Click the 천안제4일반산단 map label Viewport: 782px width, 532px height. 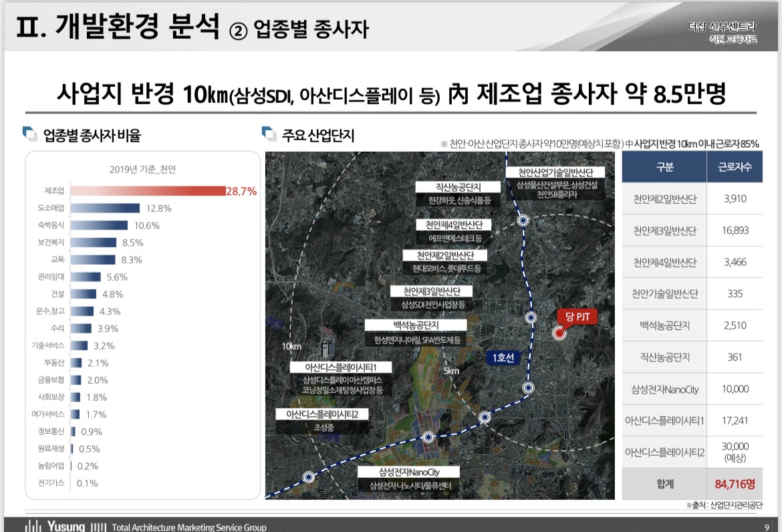(454, 225)
